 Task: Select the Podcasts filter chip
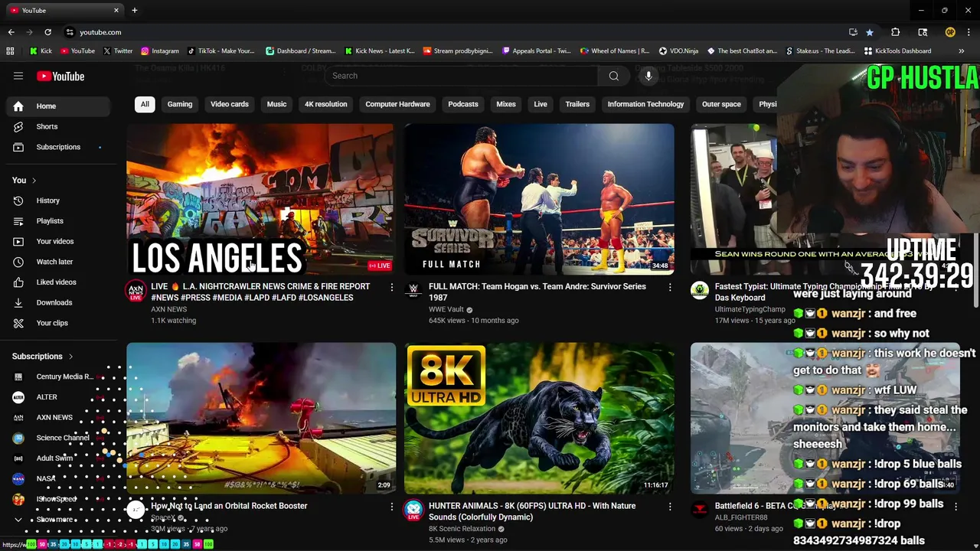tap(463, 104)
